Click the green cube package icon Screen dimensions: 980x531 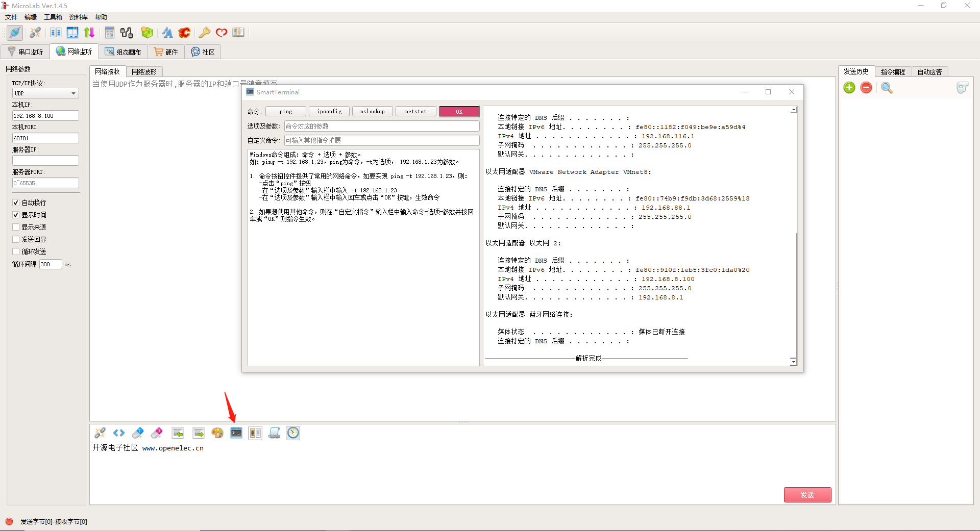[x=147, y=33]
